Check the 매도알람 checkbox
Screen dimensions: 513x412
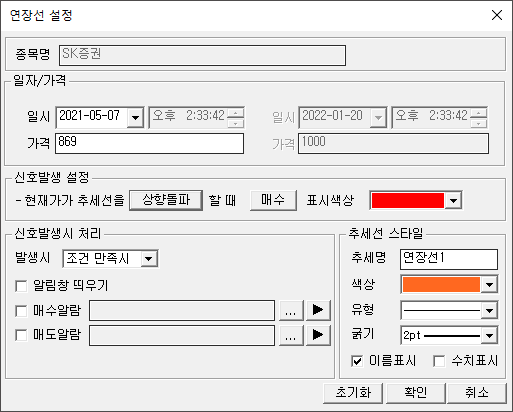[x=21, y=335]
